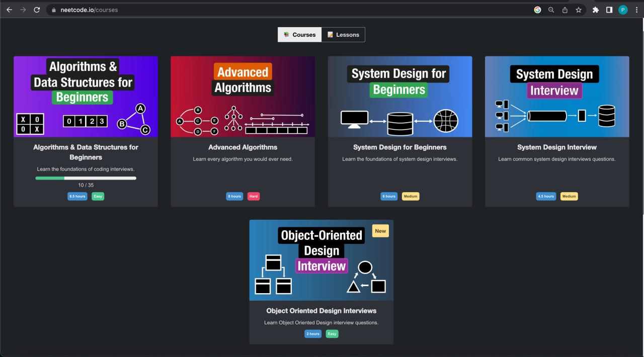The height and width of the screenshot is (357, 644).
Task: Click the tic-tac-toe grid icon
Action: pos(30,124)
